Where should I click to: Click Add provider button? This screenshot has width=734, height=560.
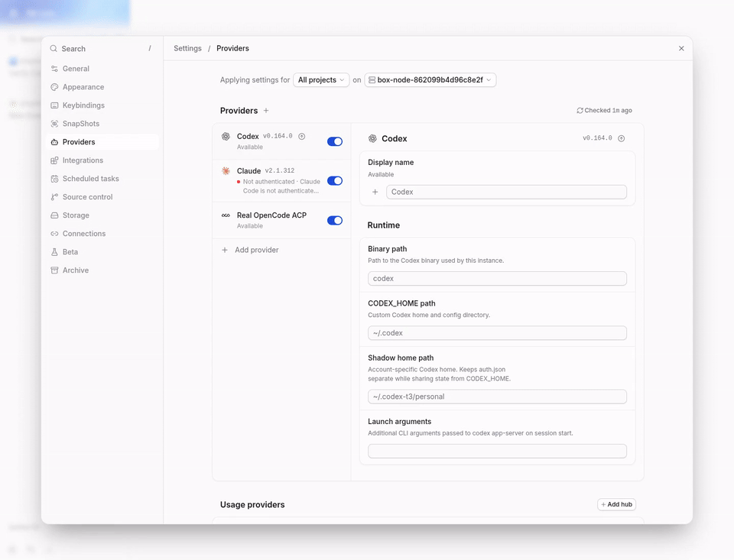250,250
